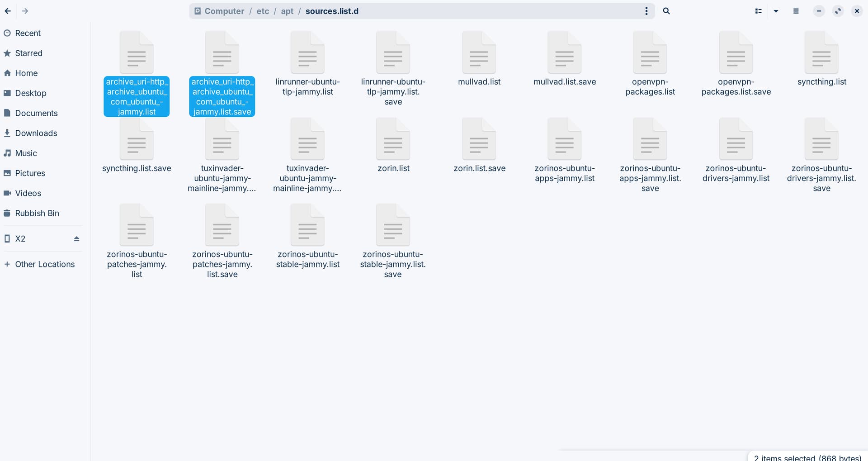Image resolution: width=868 pixels, height=461 pixels.
Task: Eject the X2 drive
Action: tap(76, 238)
